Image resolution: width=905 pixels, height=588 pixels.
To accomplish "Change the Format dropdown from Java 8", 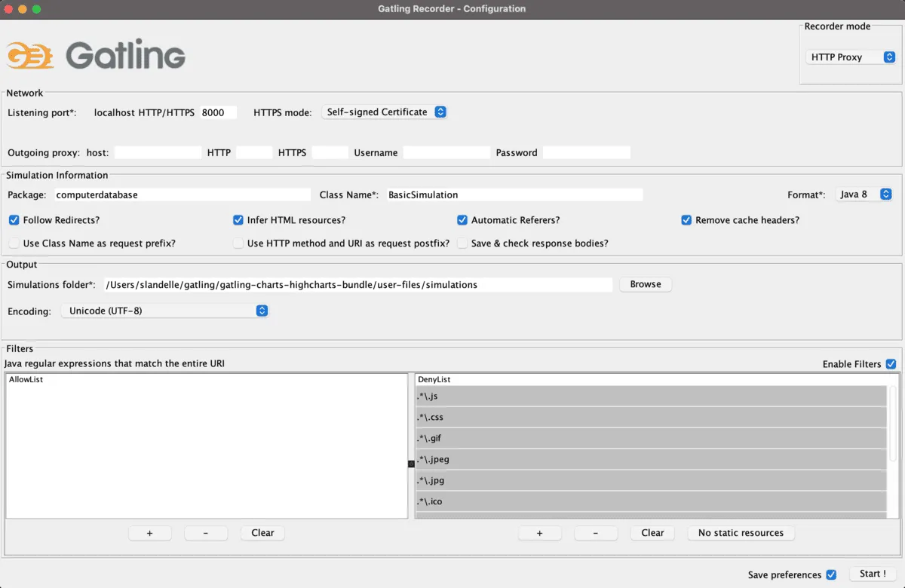I will tap(864, 194).
